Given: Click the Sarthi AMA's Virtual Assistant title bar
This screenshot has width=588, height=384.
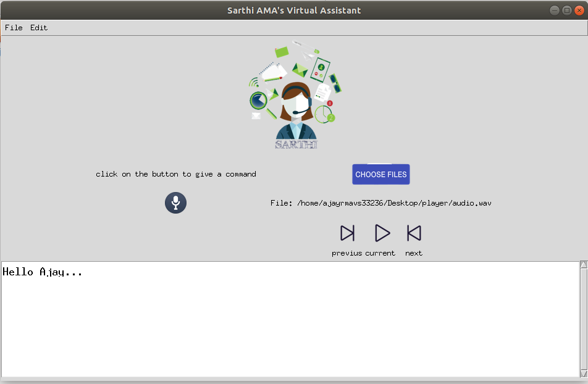Looking at the screenshot, I should point(294,10).
